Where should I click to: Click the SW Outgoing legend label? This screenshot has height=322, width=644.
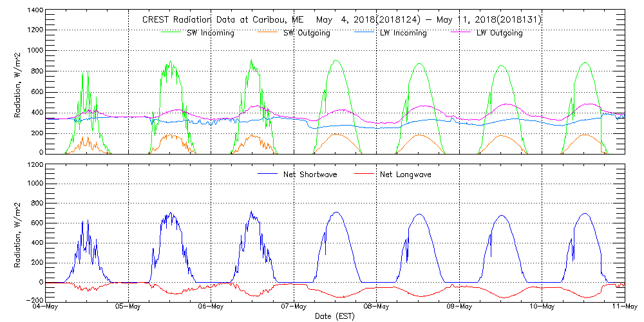(x=307, y=33)
